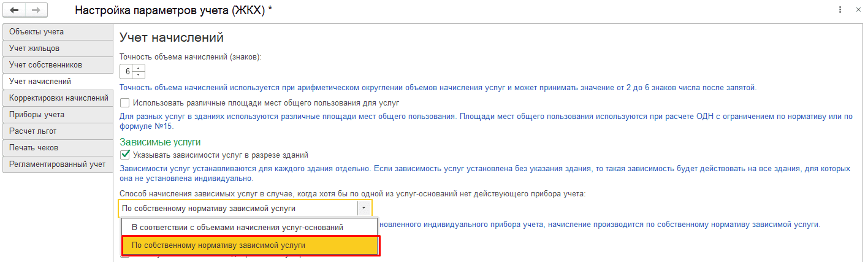This screenshot has width=868, height=262.
Task: Open Корректировки начислений tab
Action: [x=58, y=98]
